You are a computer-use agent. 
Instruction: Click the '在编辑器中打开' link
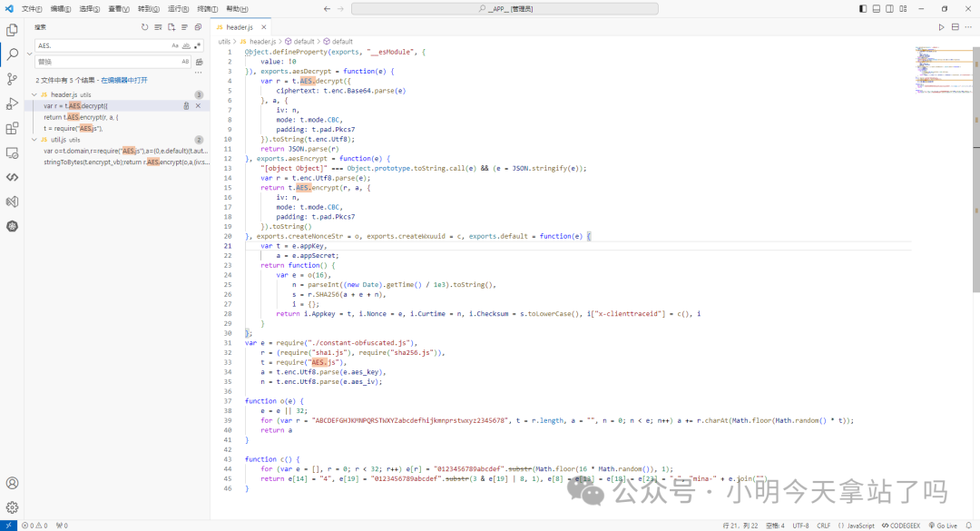coord(123,80)
